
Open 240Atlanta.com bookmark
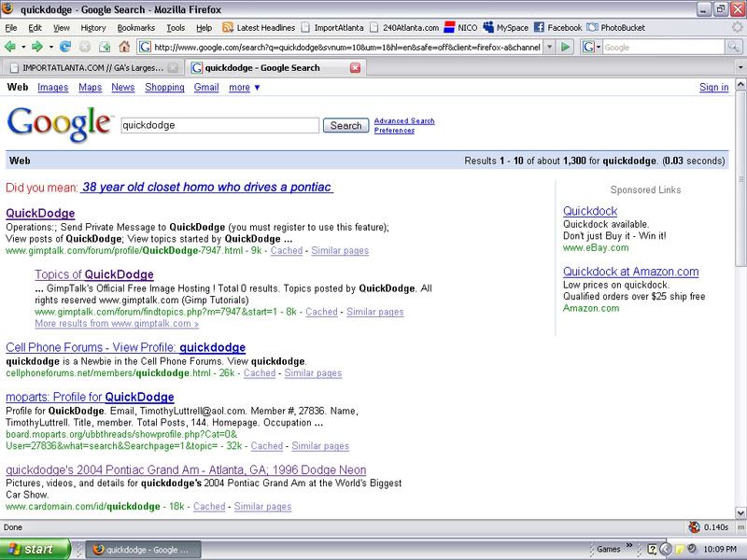pyautogui.click(x=404, y=28)
